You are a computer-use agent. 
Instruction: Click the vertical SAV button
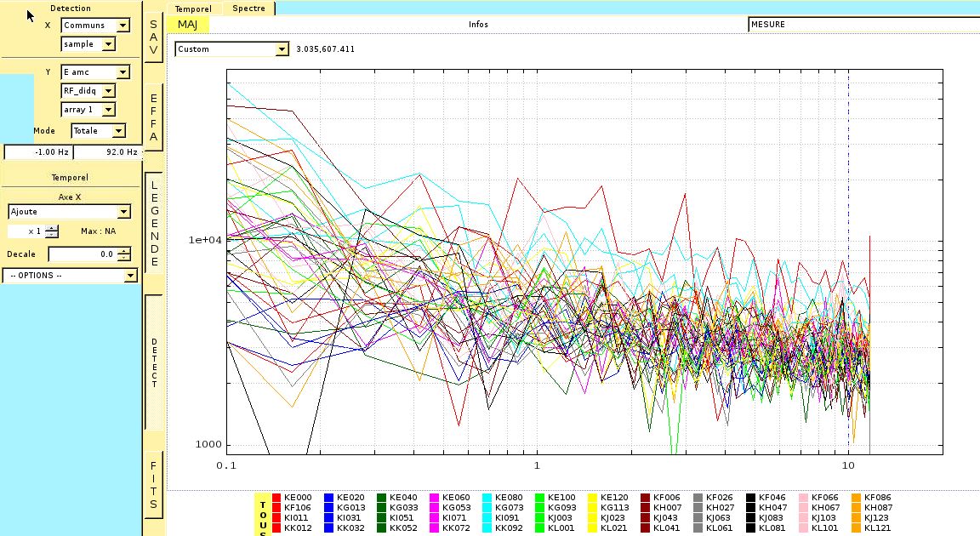(154, 37)
